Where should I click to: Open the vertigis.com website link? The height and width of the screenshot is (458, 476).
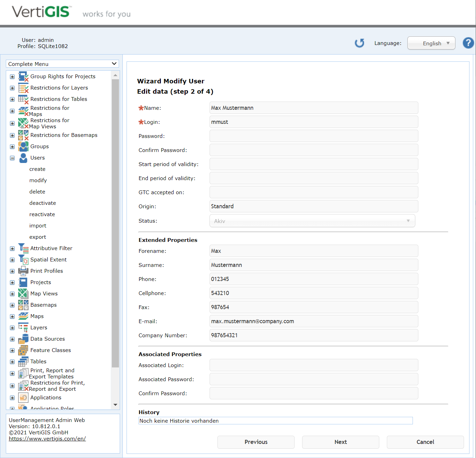47,439
